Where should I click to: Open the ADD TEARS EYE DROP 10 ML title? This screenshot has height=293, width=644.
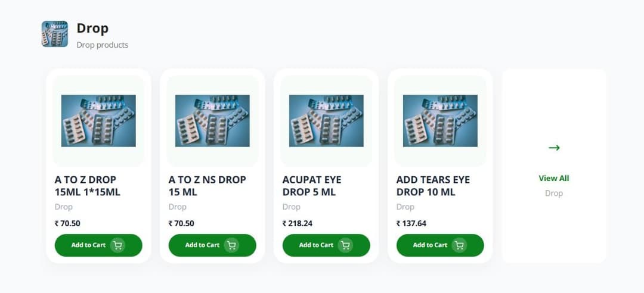tap(433, 186)
